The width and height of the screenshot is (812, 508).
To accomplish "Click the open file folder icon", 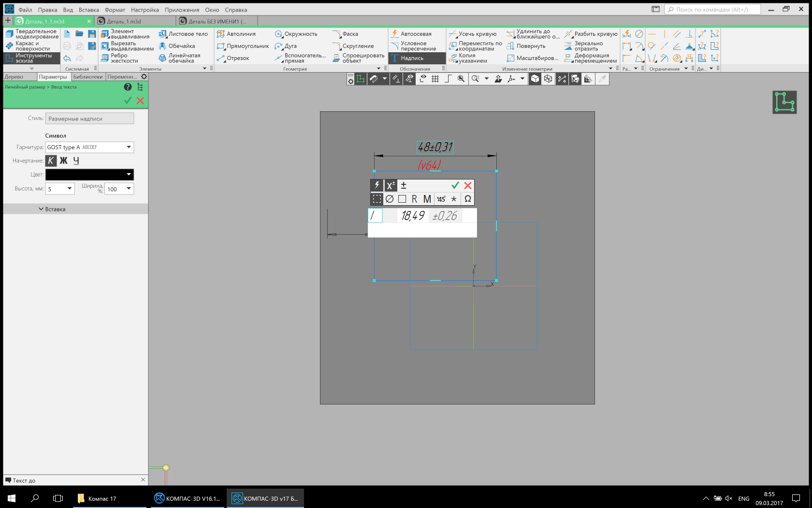I will (79, 34).
